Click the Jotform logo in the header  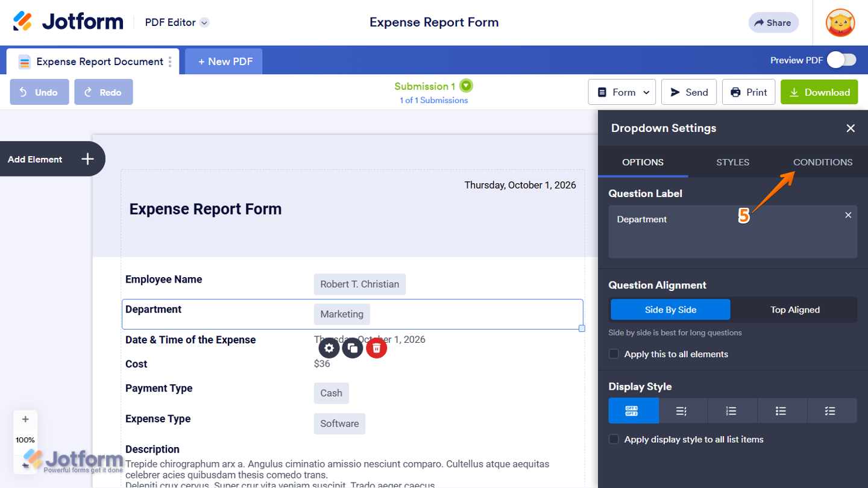(x=68, y=22)
